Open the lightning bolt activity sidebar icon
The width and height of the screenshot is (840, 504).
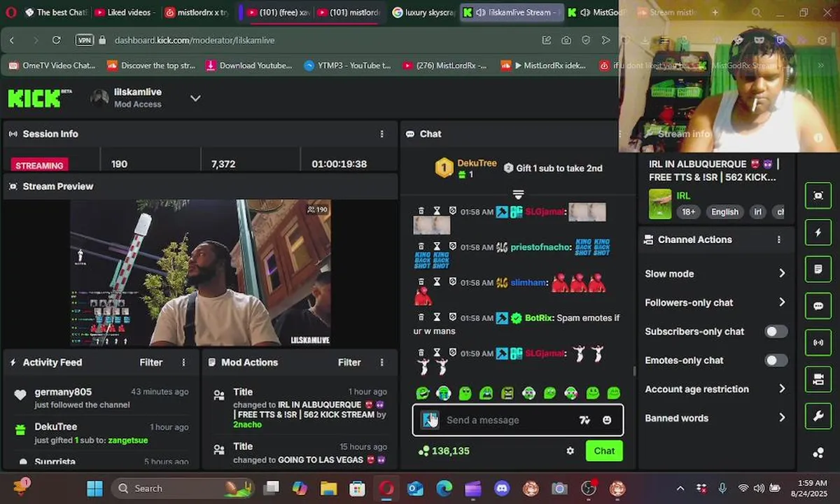pos(818,232)
